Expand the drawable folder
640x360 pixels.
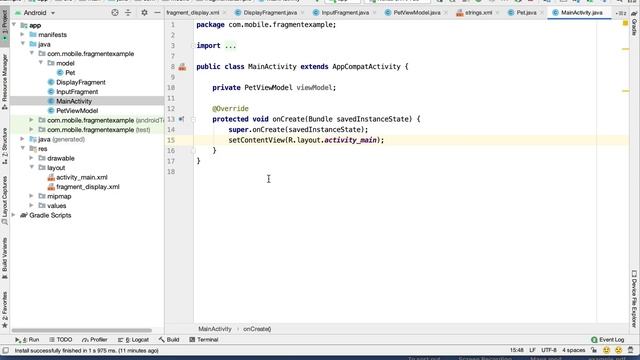click(31, 158)
